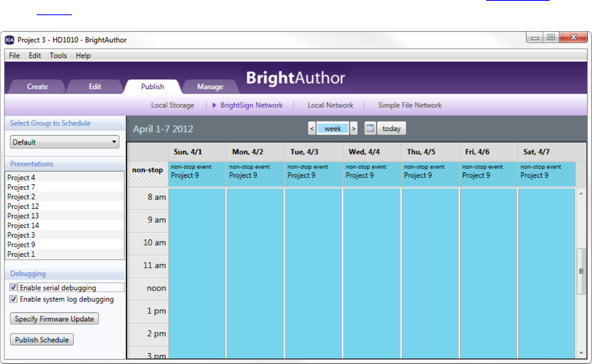Image resolution: width=592 pixels, height=364 pixels.
Task: Click the Saturday 4/7 non-stop event
Action: [x=546, y=174]
